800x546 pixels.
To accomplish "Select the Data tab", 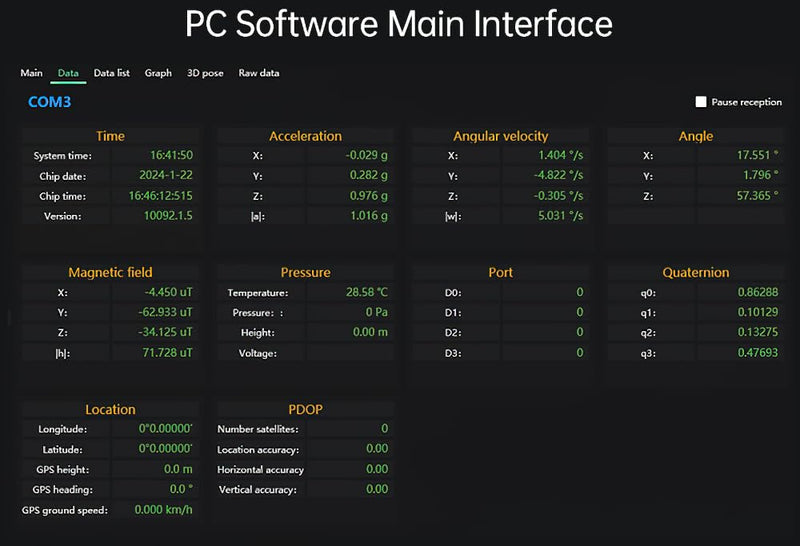I will point(68,73).
